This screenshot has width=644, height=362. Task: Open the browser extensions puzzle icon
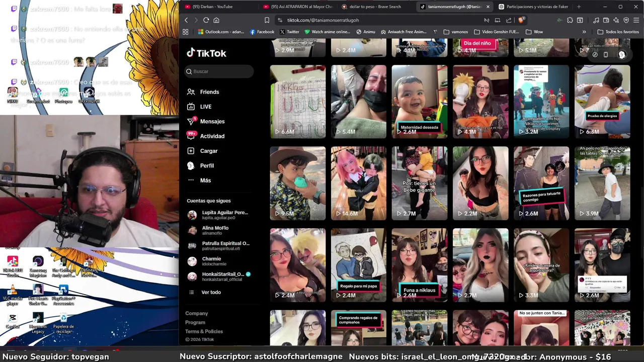[570, 20]
